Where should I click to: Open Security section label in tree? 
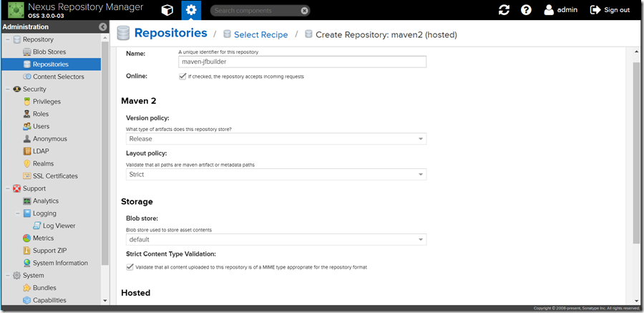(34, 90)
